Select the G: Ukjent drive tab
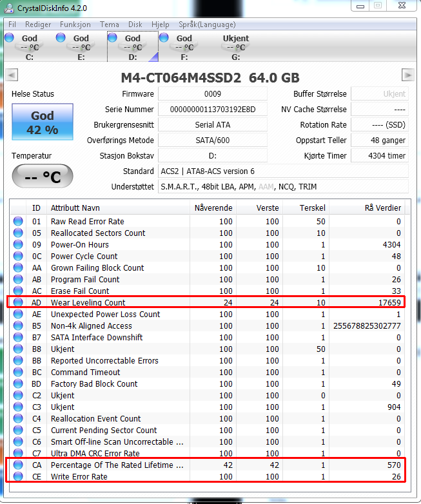The width and height of the screenshot is (421, 504). click(x=236, y=46)
